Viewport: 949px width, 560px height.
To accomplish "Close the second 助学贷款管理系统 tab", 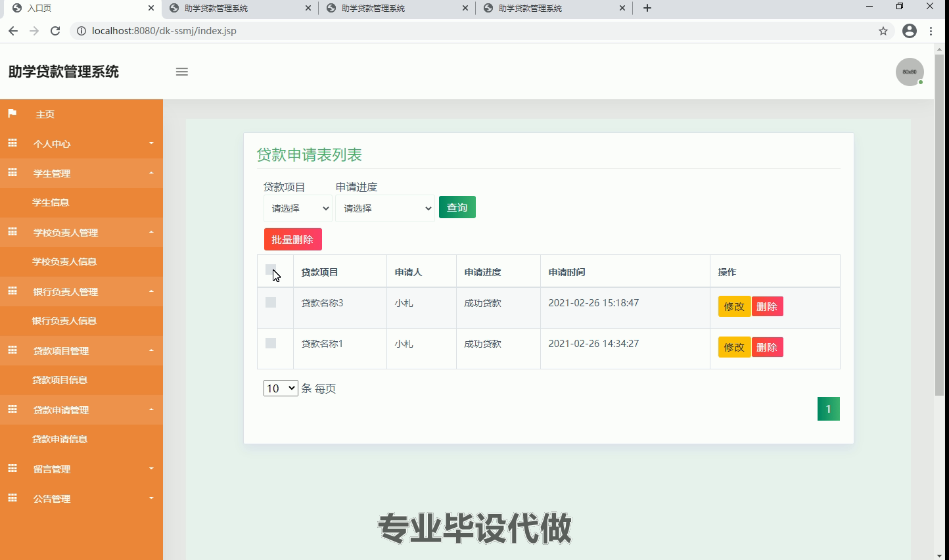I will click(x=465, y=8).
